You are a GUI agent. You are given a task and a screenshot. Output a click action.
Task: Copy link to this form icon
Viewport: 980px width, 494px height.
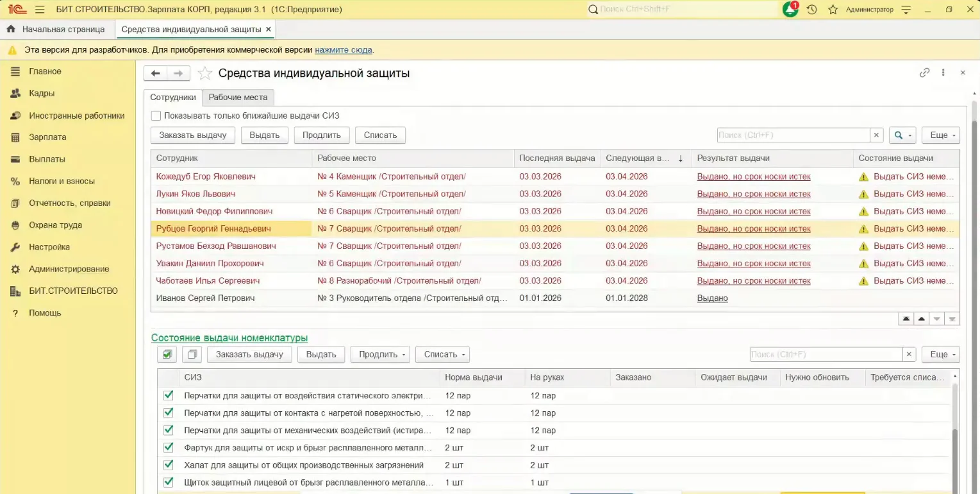[924, 73]
